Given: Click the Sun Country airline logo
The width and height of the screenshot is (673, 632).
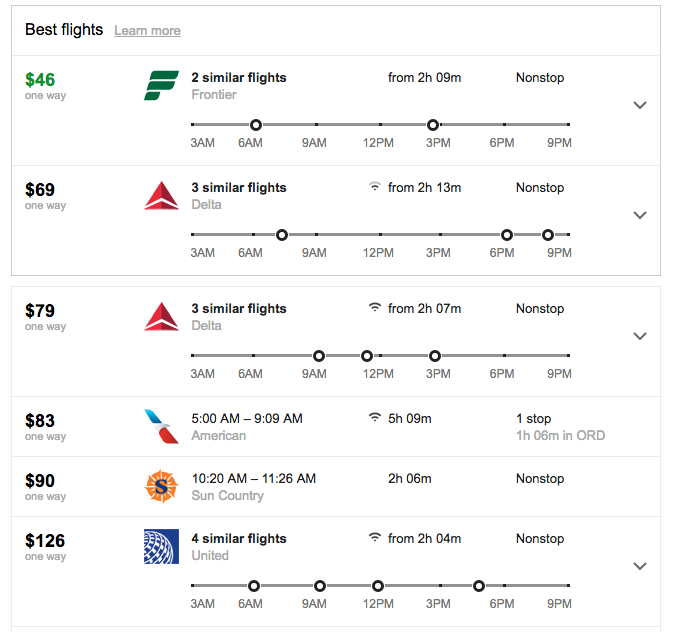Looking at the screenshot, I should [161, 487].
